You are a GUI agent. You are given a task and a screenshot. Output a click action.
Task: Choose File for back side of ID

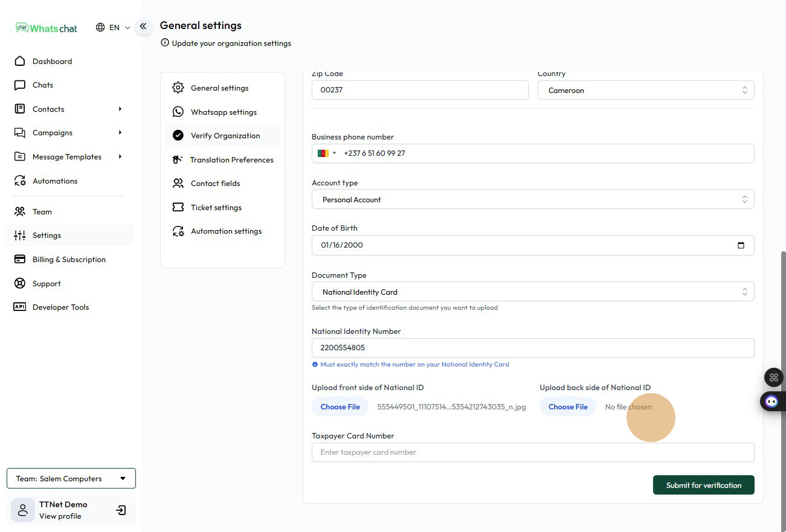click(x=567, y=407)
